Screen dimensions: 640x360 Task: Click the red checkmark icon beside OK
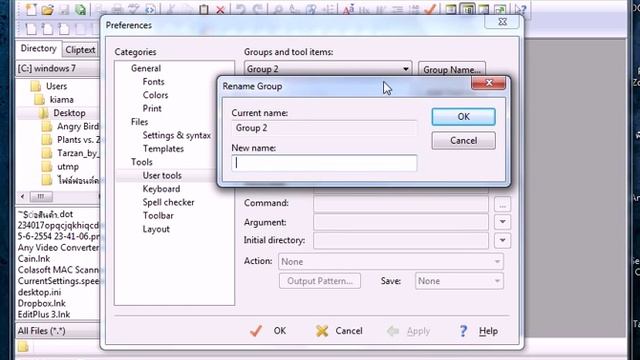click(x=256, y=331)
